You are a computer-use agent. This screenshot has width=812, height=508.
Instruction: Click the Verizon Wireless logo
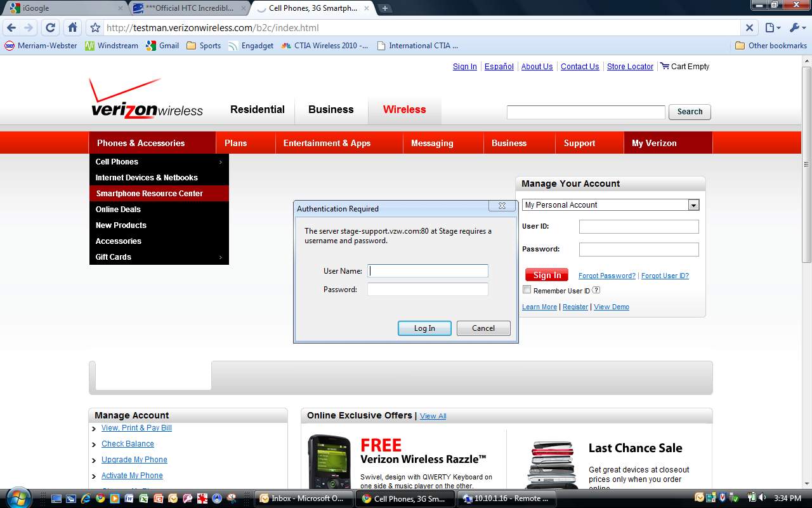[147, 98]
